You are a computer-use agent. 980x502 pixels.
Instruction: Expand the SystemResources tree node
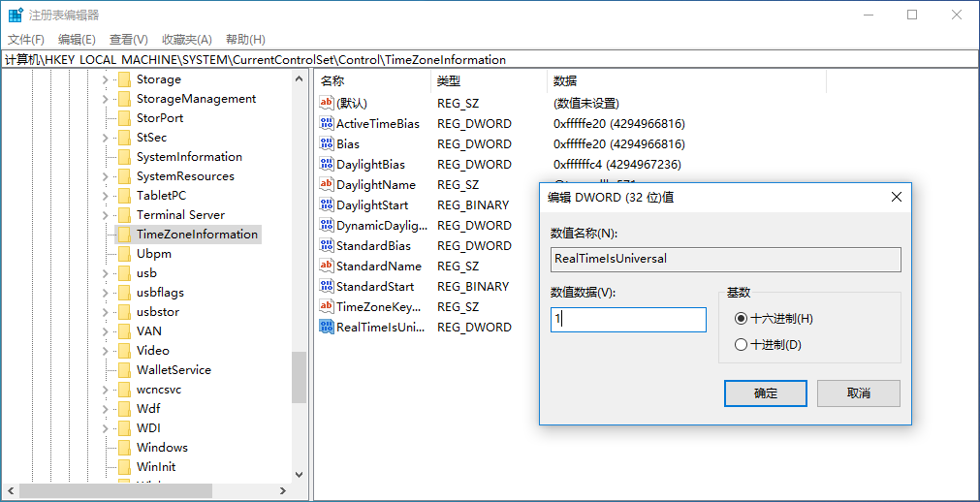pyautogui.click(x=105, y=176)
